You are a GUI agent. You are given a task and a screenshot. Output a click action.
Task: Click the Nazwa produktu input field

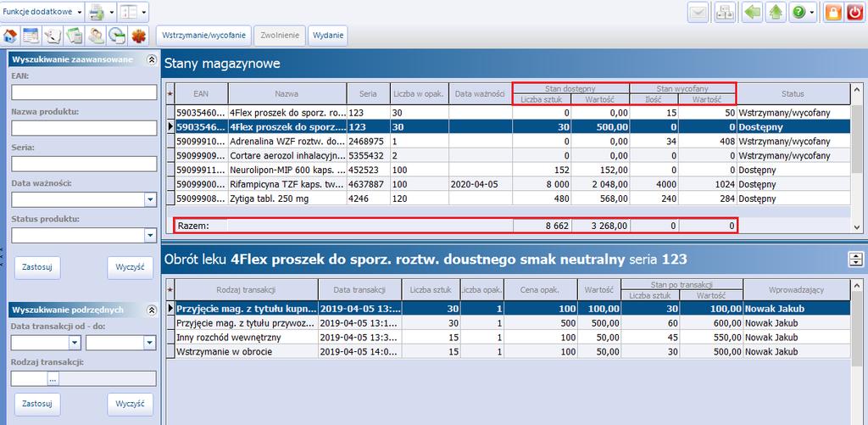point(84,128)
